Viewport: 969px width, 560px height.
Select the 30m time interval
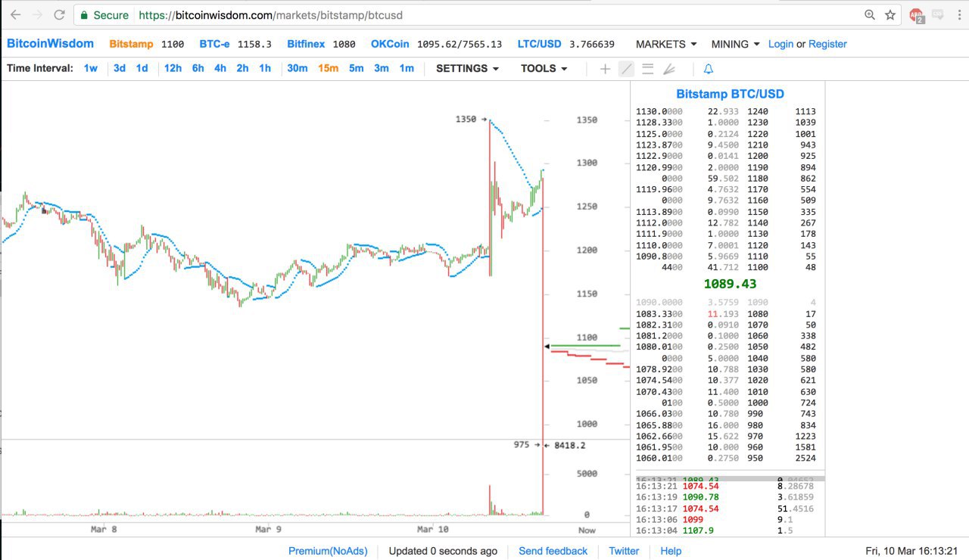click(297, 68)
